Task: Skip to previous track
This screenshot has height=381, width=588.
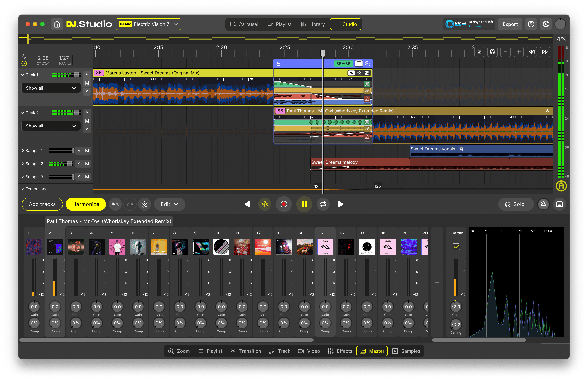Action: 247,204
